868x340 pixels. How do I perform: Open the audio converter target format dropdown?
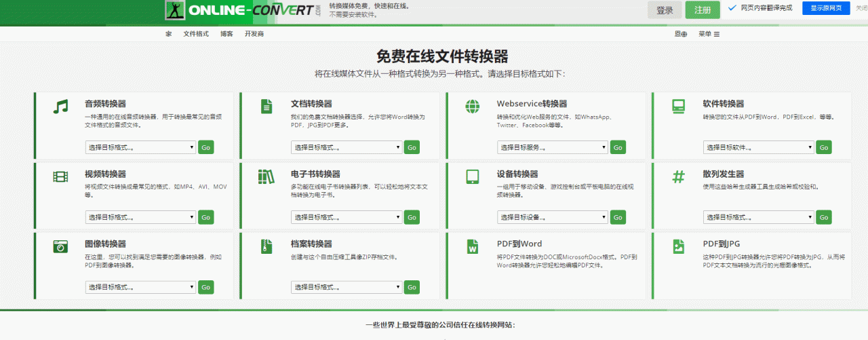click(141, 147)
